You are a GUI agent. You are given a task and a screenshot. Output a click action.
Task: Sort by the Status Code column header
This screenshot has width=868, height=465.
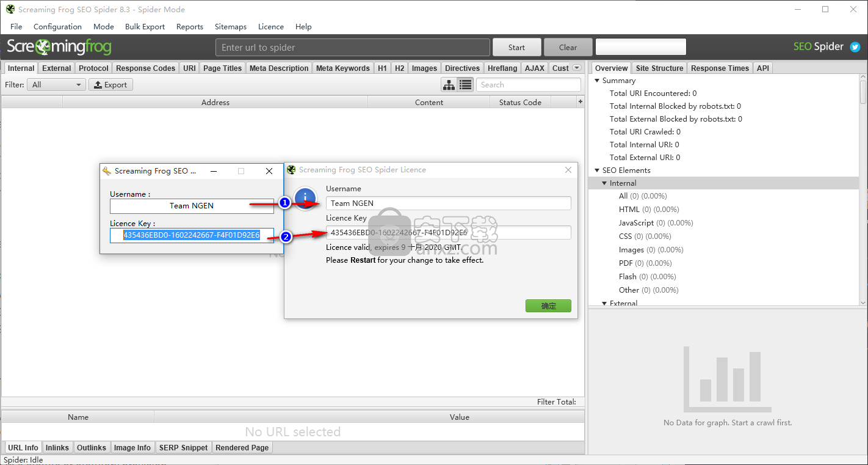click(520, 102)
